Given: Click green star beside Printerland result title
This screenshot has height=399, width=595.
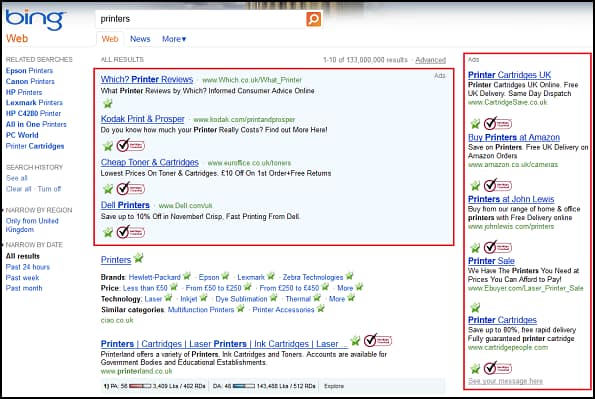Looking at the screenshot, I should pos(355,341).
